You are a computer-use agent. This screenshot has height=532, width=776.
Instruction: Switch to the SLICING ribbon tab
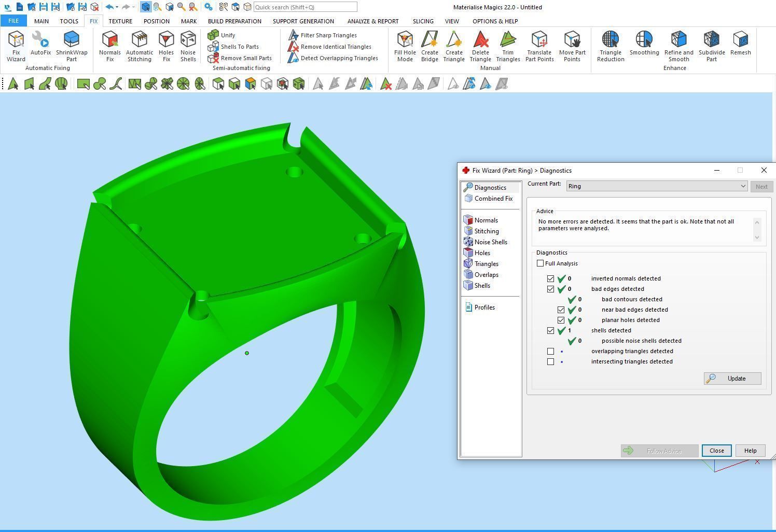[423, 21]
